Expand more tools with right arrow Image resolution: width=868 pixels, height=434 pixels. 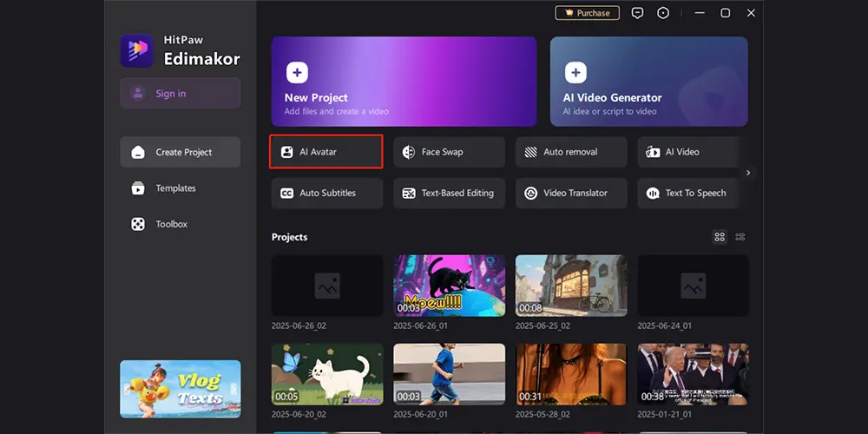pyautogui.click(x=748, y=173)
